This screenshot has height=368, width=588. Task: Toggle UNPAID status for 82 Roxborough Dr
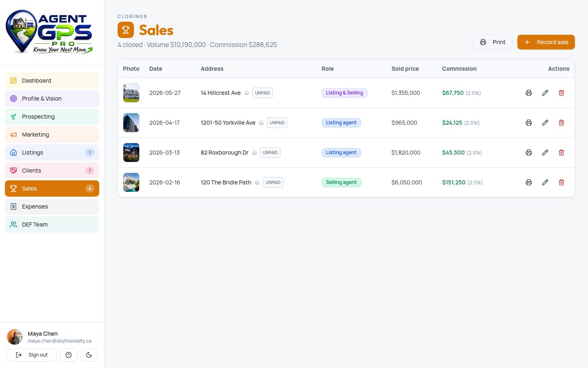click(270, 153)
